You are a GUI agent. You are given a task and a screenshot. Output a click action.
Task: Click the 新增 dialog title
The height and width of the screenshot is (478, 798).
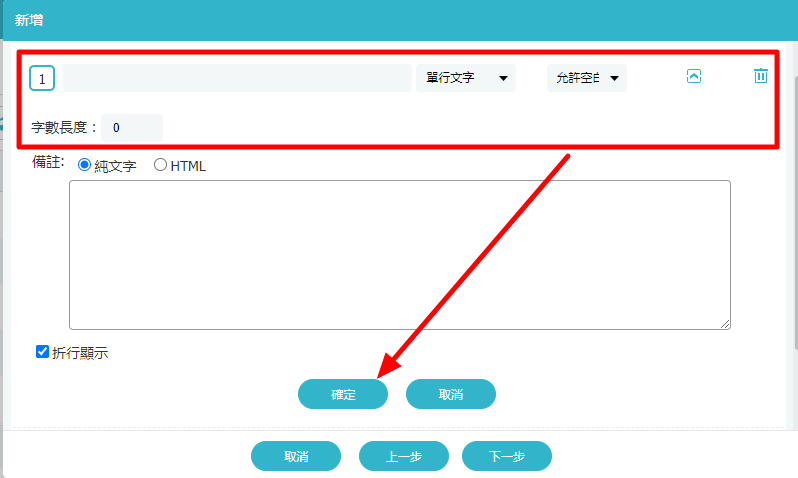point(29,20)
